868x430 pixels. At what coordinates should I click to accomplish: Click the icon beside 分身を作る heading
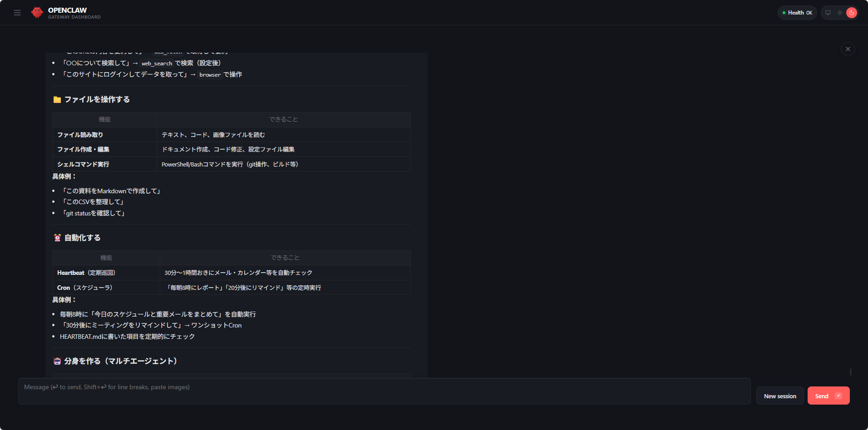(57, 362)
